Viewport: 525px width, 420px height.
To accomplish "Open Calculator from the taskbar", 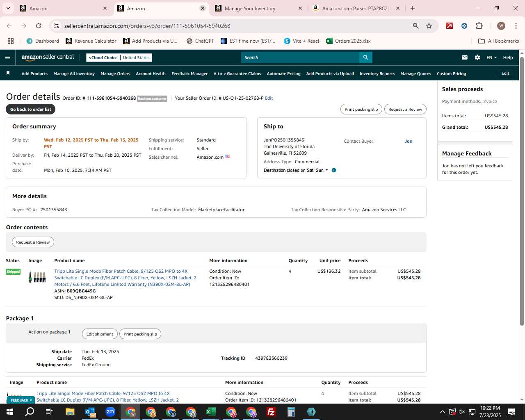I will coord(291,412).
